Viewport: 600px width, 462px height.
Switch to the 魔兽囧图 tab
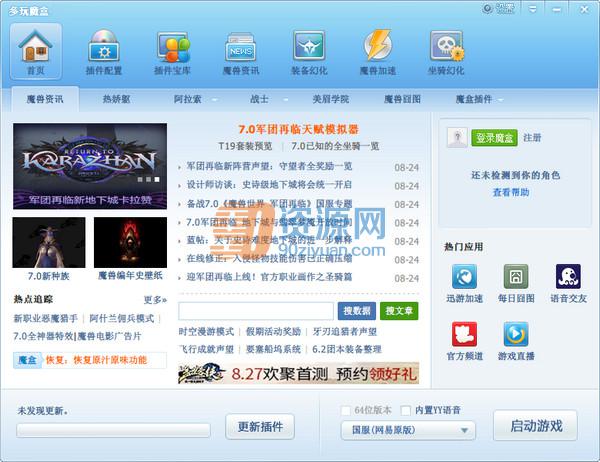[x=402, y=99]
